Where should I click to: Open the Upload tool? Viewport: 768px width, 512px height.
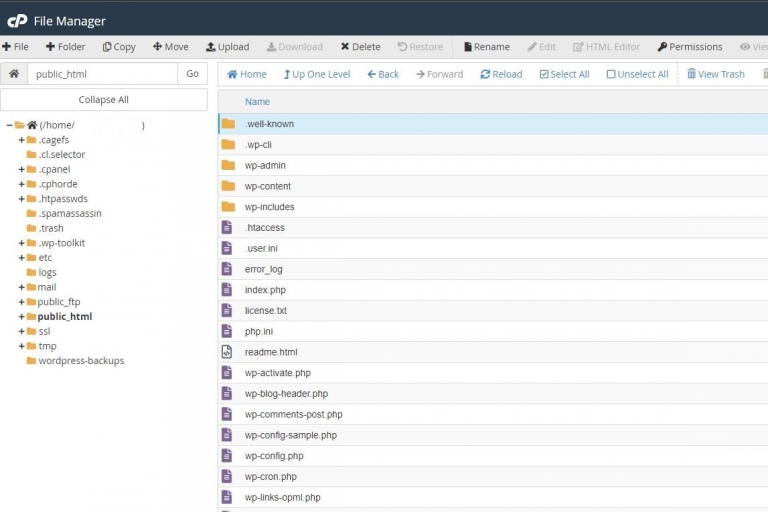point(228,47)
